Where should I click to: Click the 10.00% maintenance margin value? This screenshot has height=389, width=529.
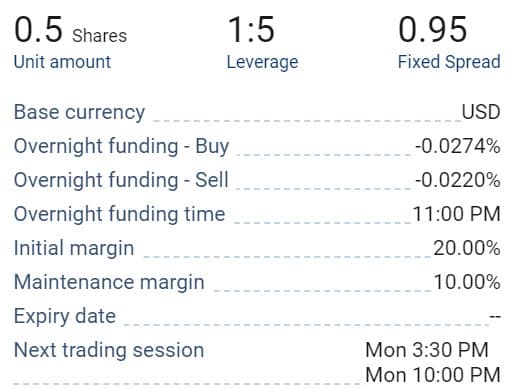(x=467, y=282)
